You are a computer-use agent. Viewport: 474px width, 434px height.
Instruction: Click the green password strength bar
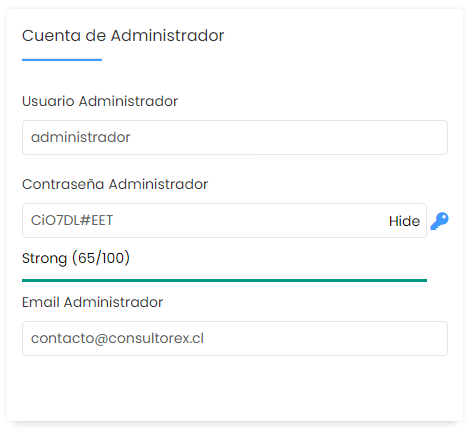coord(224,280)
